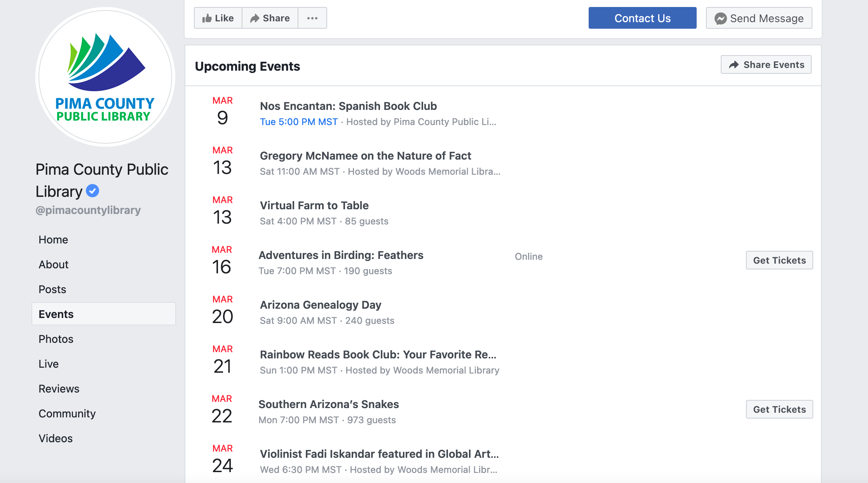This screenshot has width=868, height=483.
Task: Open Nos Encantan: Spanish Book Club event
Action: point(348,106)
